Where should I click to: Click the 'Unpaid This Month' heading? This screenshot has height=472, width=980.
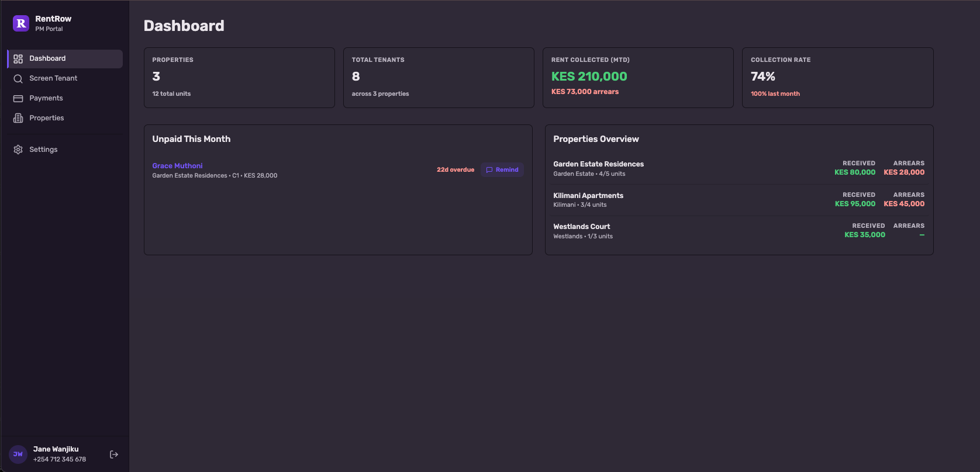pos(191,139)
